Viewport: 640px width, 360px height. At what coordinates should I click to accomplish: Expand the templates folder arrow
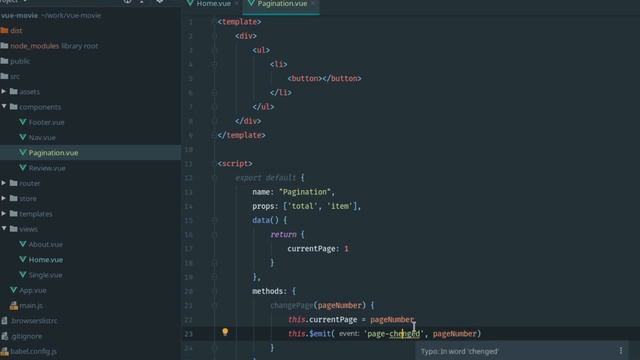pos(4,213)
